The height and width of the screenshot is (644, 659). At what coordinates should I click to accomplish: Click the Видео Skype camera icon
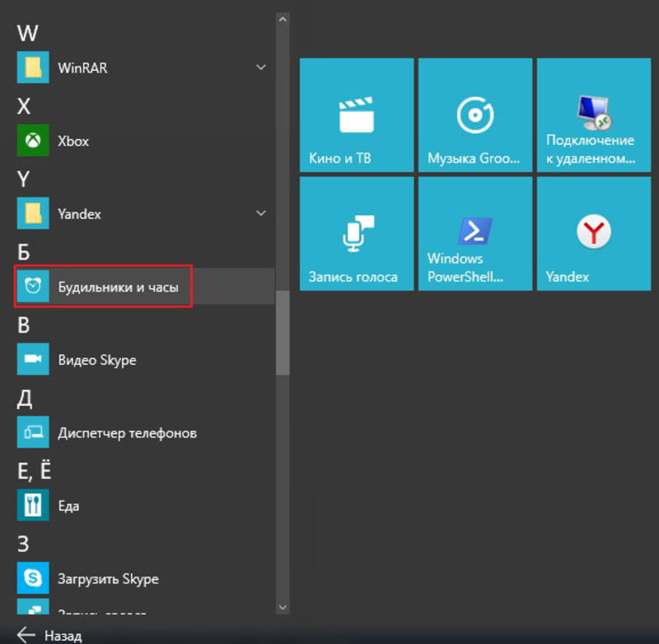click(x=33, y=359)
